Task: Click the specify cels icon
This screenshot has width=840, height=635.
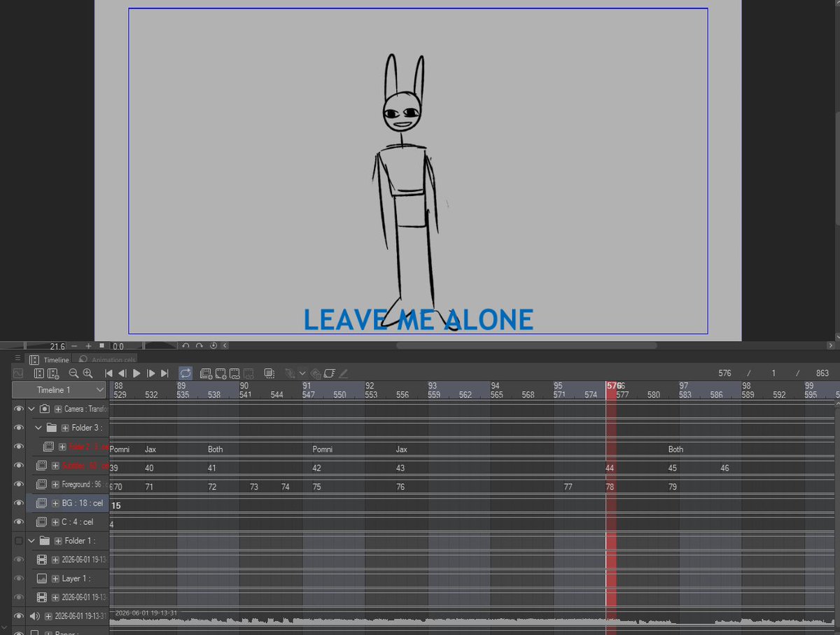Action: coord(234,374)
